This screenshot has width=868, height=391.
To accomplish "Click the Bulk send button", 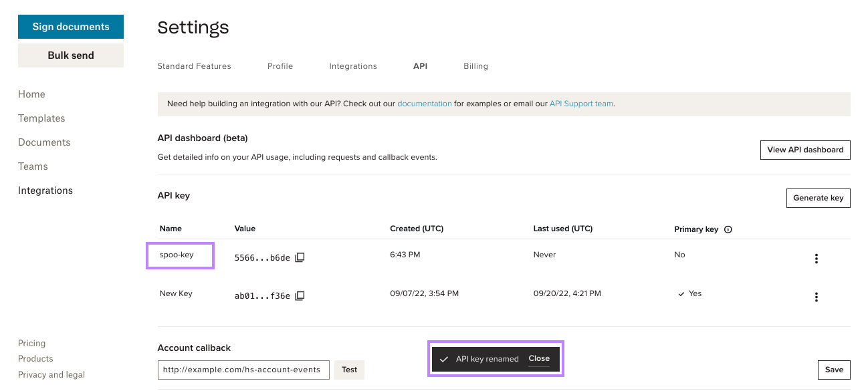I will 70,55.
